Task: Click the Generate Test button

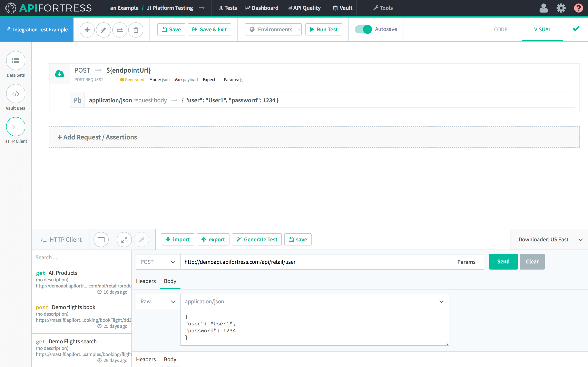Action: [x=257, y=240]
